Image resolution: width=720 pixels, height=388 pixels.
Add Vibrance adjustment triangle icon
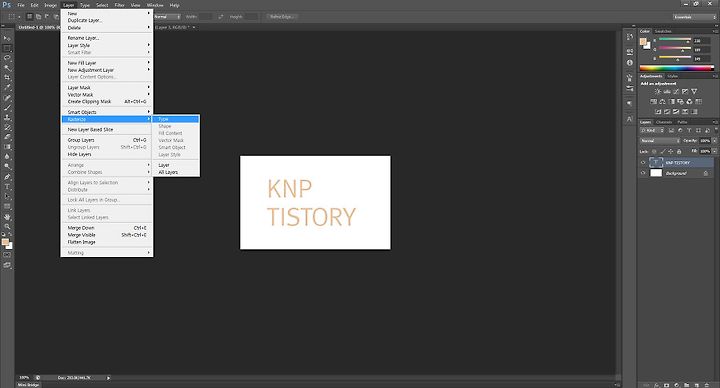point(694,91)
